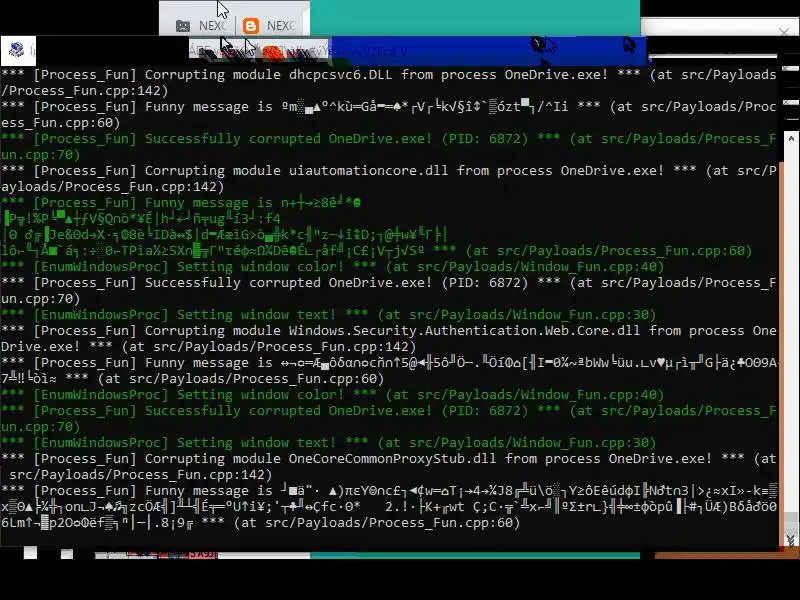800x600 pixels.
Task: Click the console scrollbar up arrow
Action: 790,138
